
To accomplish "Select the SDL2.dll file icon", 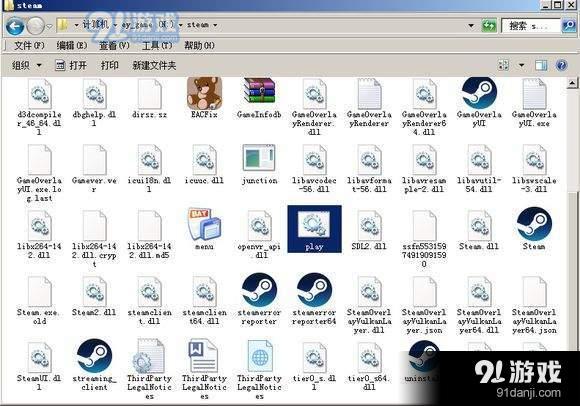I will point(369,225).
